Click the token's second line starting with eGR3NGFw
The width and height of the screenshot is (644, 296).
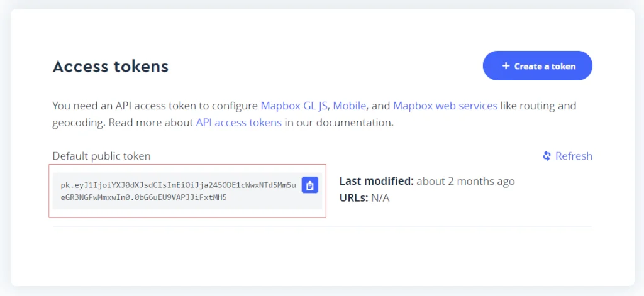click(143, 197)
